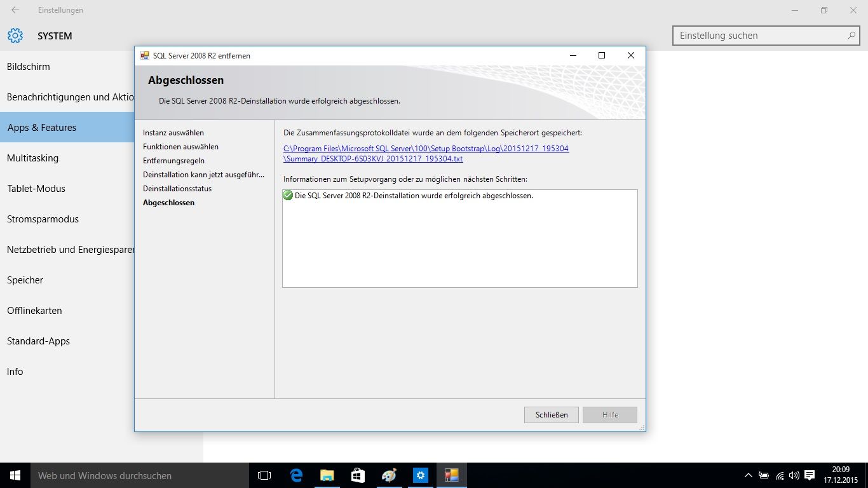Screen dimensions: 868x488
Task: Select Apps & Features in Settings
Action: pyautogui.click(x=67, y=128)
